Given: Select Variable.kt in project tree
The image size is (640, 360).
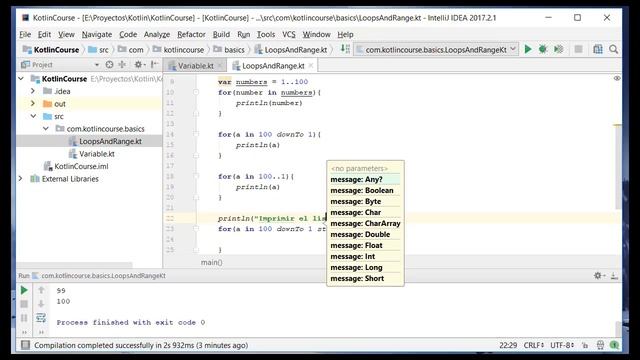Looking at the screenshot, I should [x=97, y=154].
